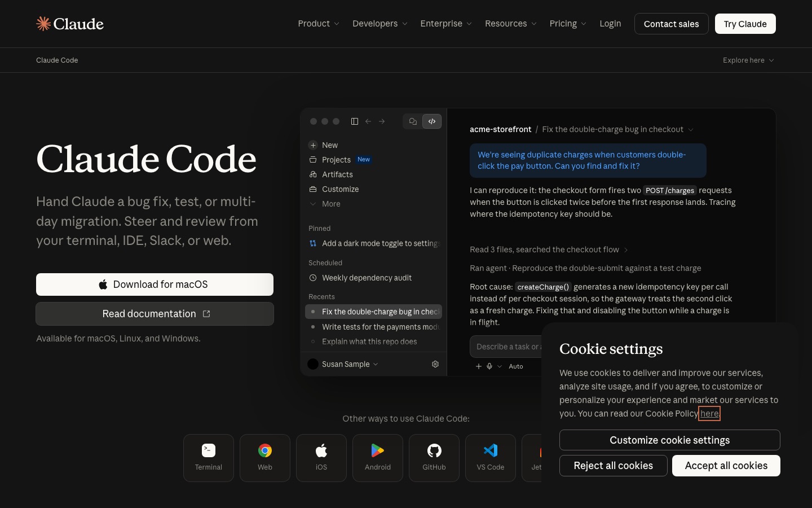This screenshot has width=812, height=508.
Task: Open Explain what this repo does
Action: click(373, 341)
